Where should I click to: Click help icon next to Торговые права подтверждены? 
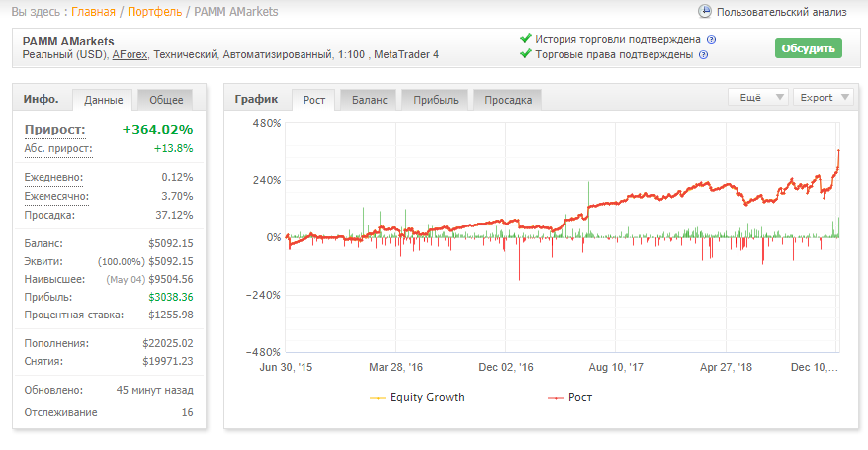pyautogui.click(x=703, y=54)
